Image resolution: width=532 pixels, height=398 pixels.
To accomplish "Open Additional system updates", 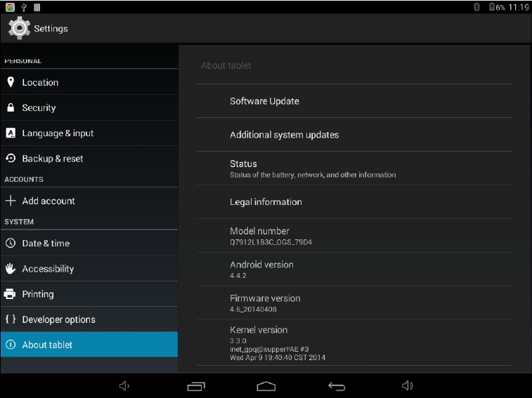I will pyautogui.click(x=354, y=135).
